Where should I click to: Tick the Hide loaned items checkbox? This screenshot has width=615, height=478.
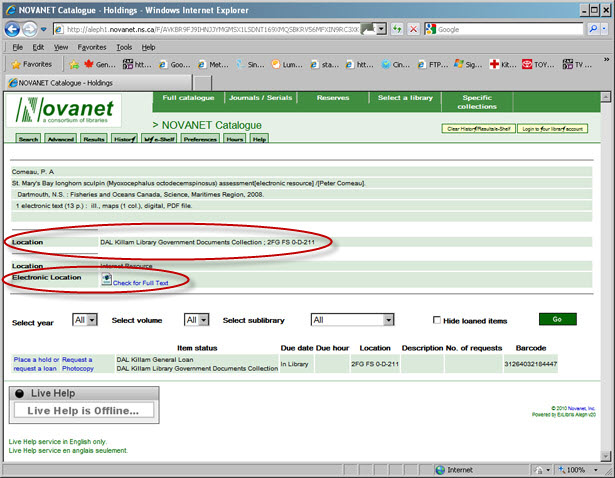[x=437, y=320]
